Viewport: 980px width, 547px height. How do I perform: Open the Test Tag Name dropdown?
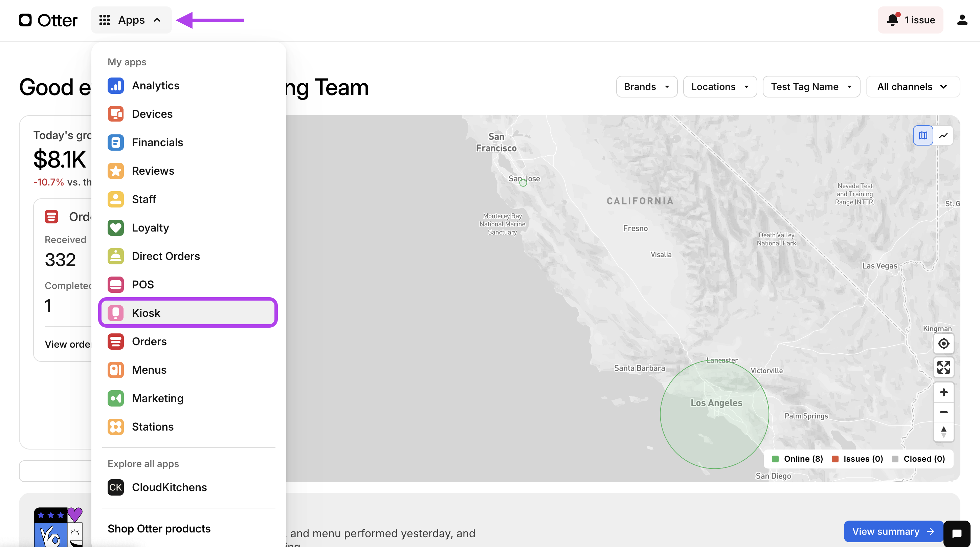pyautogui.click(x=811, y=87)
